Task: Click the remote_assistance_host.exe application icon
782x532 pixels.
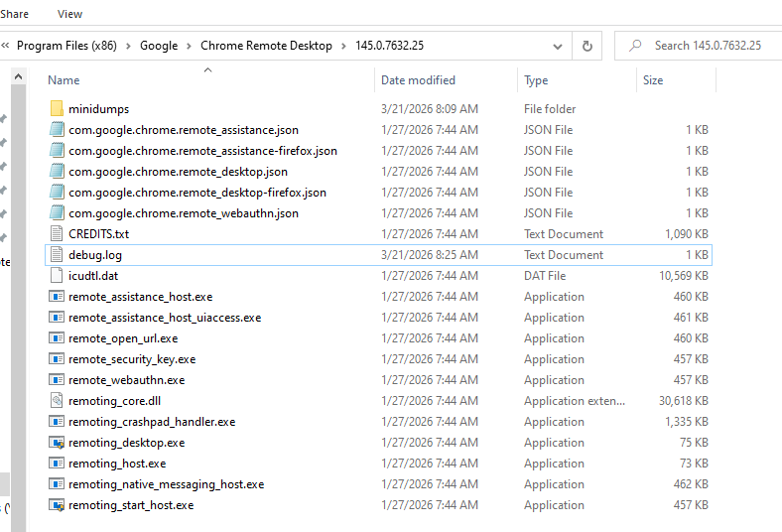Action: (57, 297)
